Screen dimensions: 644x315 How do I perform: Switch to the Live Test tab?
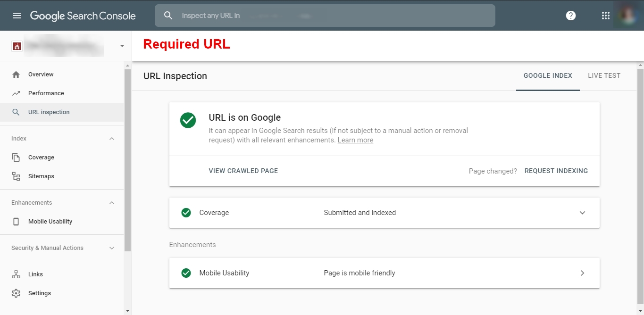coord(604,75)
